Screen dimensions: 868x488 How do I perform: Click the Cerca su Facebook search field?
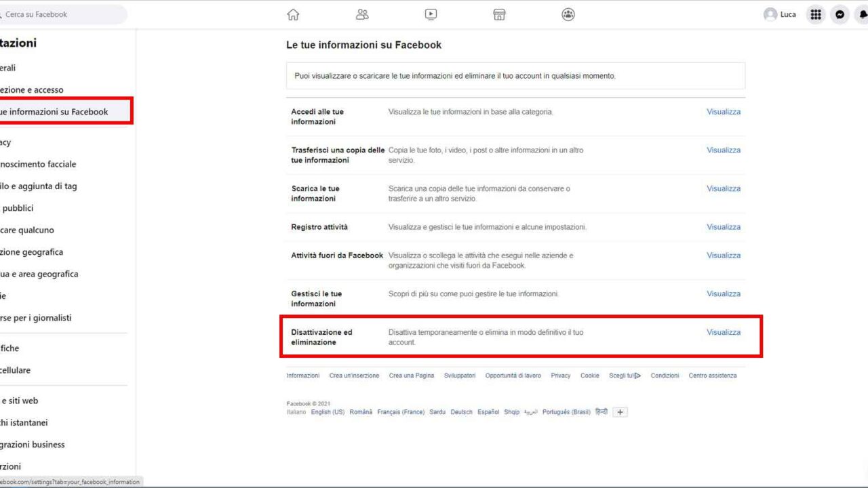pyautogui.click(x=62, y=14)
